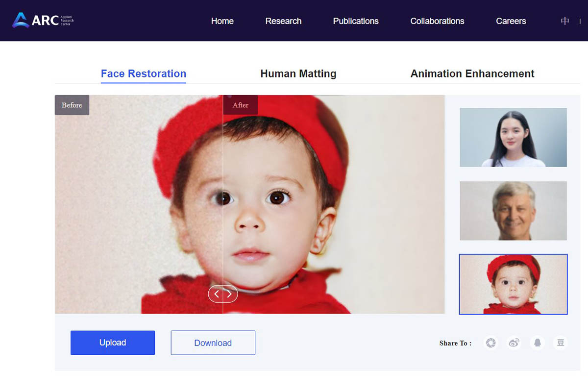
Task: Open Publications in the top navigation
Action: 356,21
